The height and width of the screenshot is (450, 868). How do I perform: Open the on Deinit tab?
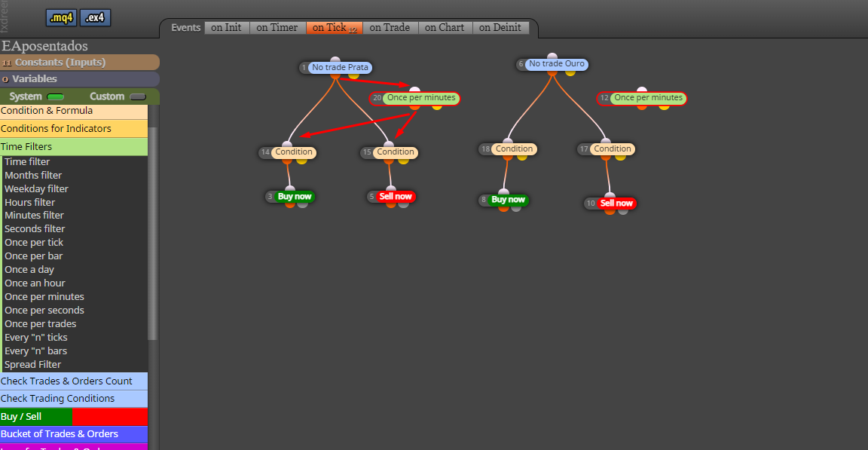[x=500, y=28]
